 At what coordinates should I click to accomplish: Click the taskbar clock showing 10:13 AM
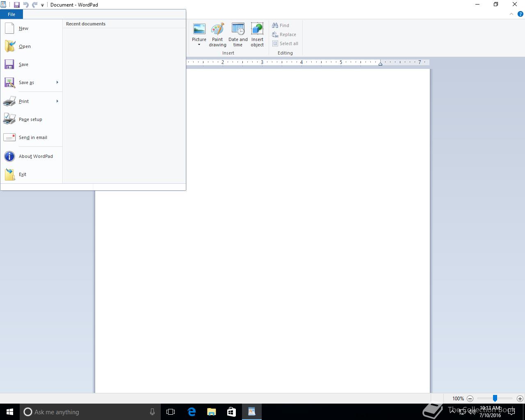tap(490, 412)
